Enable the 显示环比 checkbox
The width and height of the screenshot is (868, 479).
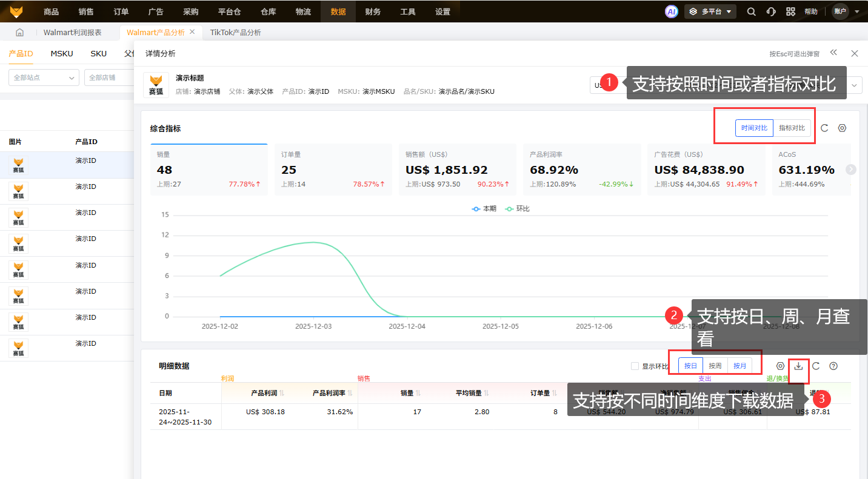tap(635, 366)
